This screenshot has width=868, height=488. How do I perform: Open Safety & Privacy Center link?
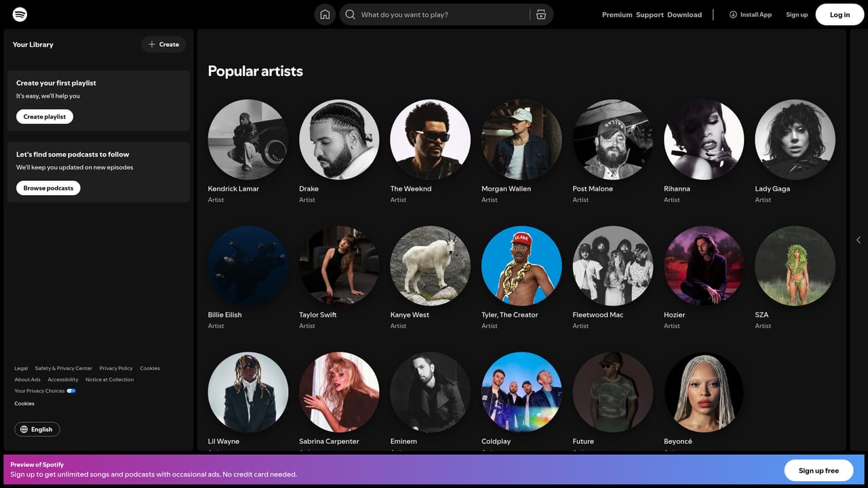[64, 369]
